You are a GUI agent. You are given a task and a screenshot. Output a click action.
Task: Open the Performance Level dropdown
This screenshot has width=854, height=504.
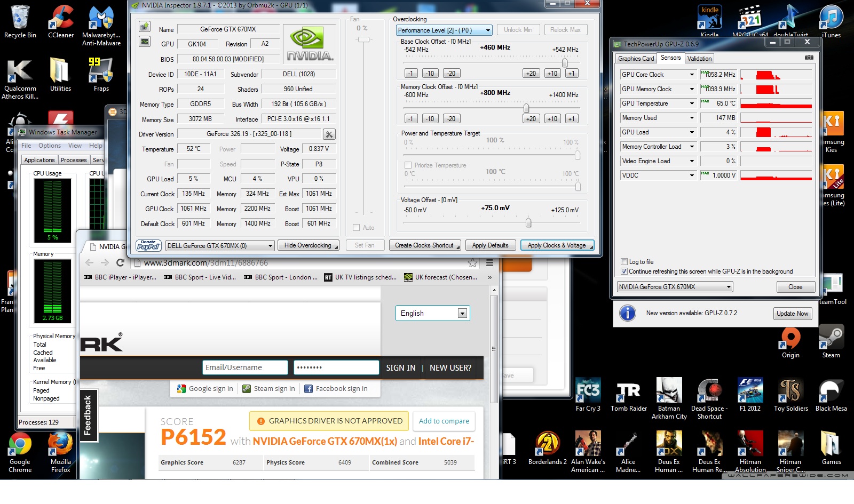point(444,30)
